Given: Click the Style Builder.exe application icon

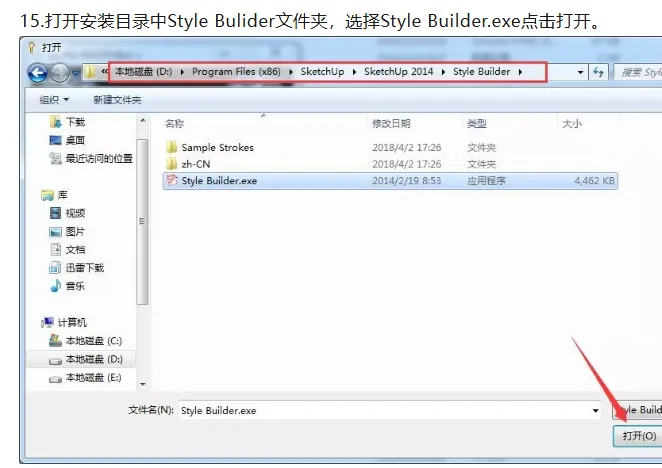Looking at the screenshot, I should 171,180.
